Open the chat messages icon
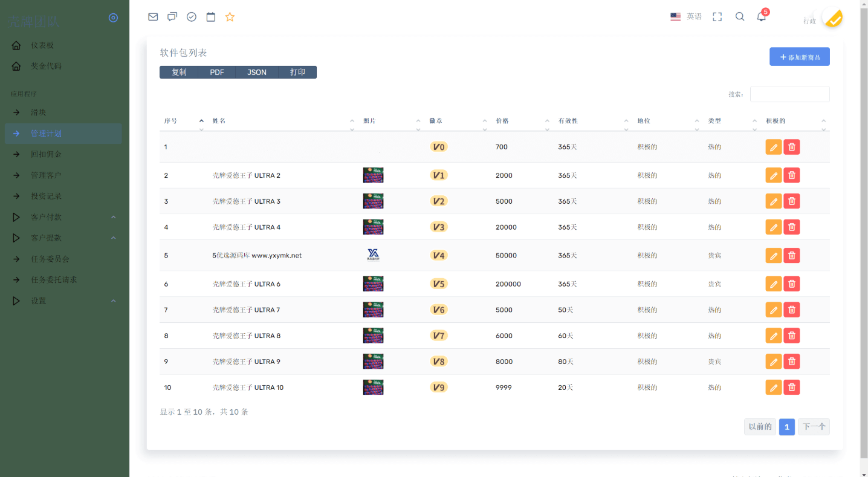868x477 pixels. pyautogui.click(x=172, y=17)
